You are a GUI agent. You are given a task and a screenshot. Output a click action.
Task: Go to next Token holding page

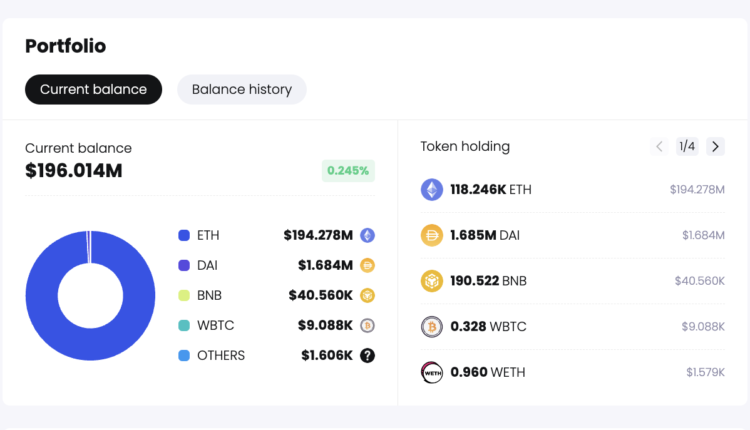tap(715, 146)
